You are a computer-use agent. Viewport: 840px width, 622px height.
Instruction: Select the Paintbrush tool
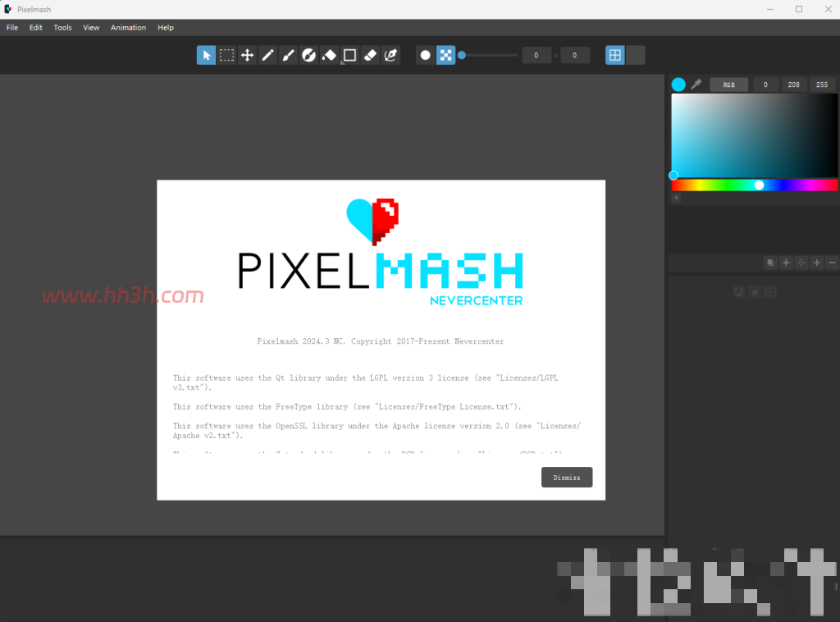tap(288, 55)
